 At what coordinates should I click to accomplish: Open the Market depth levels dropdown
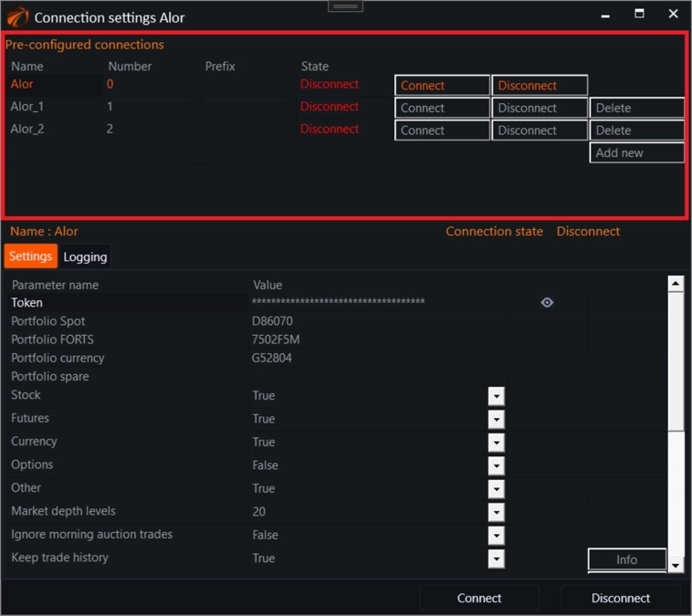[496, 512]
